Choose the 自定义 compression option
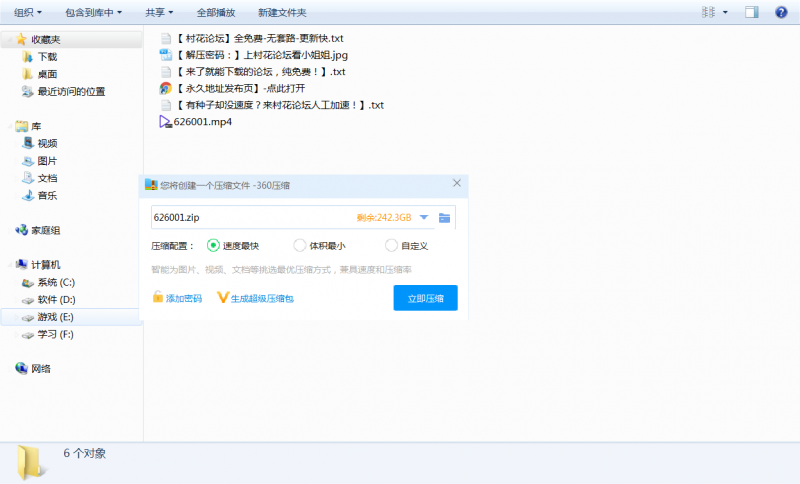This screenshot has height=484, width=800. 392,245
